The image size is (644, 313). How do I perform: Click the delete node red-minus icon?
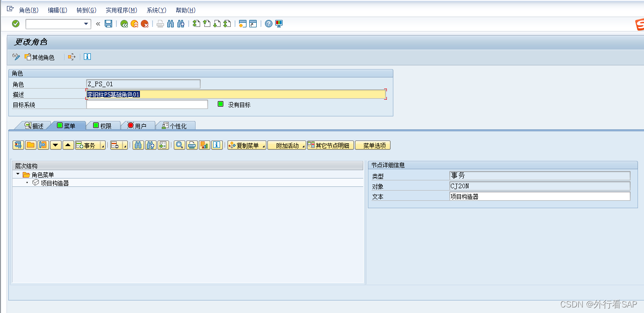(x=116, y=145)
